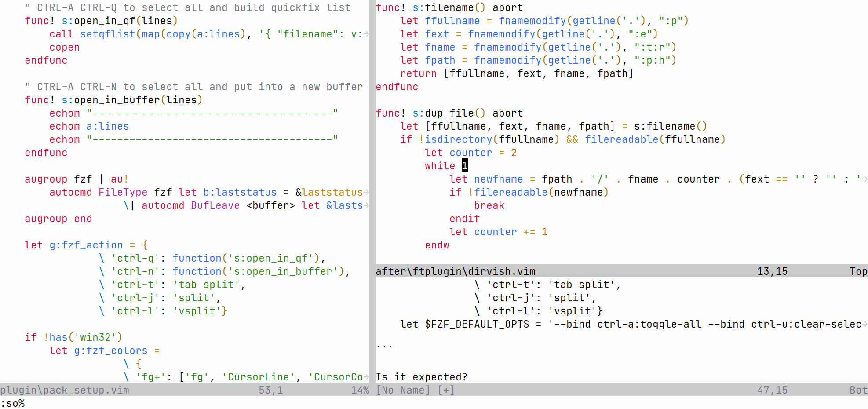This screenshot has height=409, width=868.
Task: Click the Bot indicator in the status line
Action: click(859, 390)
